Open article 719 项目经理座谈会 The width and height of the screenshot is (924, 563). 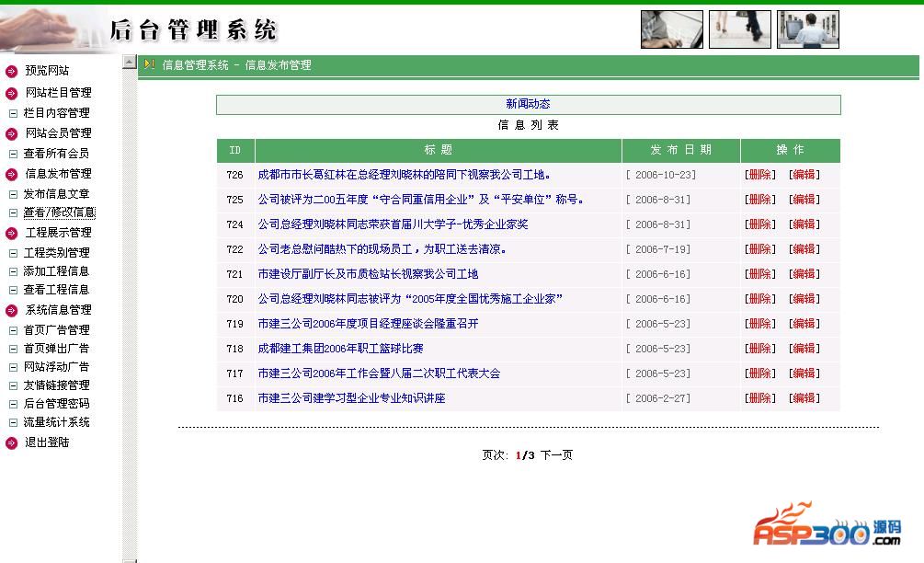click(x=369, y=324)
